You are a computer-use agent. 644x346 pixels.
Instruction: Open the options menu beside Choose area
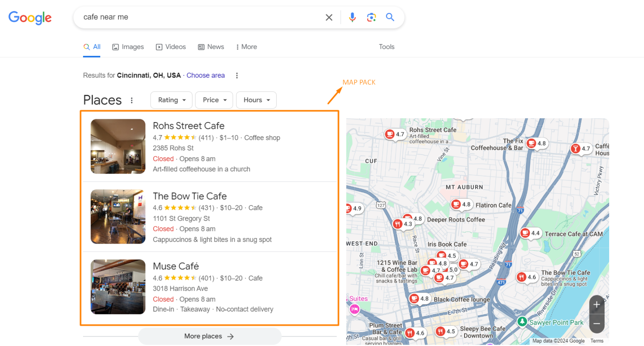(x=237, y=75)
